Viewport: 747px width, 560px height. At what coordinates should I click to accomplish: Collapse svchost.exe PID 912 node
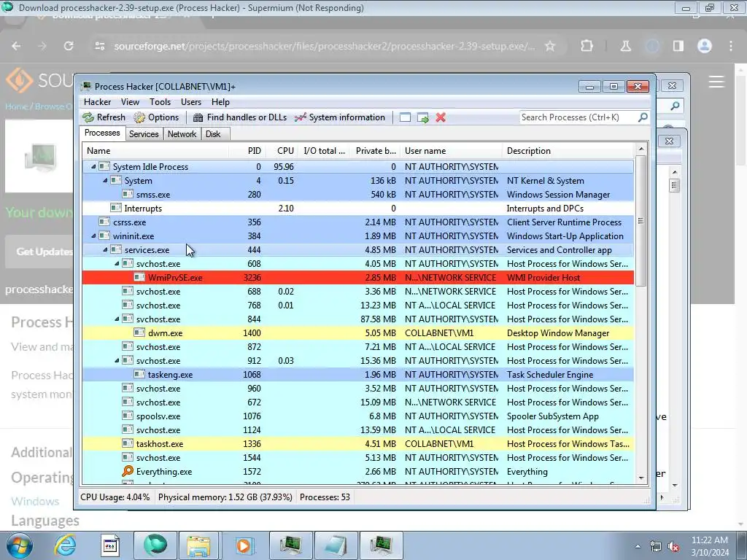117,360
